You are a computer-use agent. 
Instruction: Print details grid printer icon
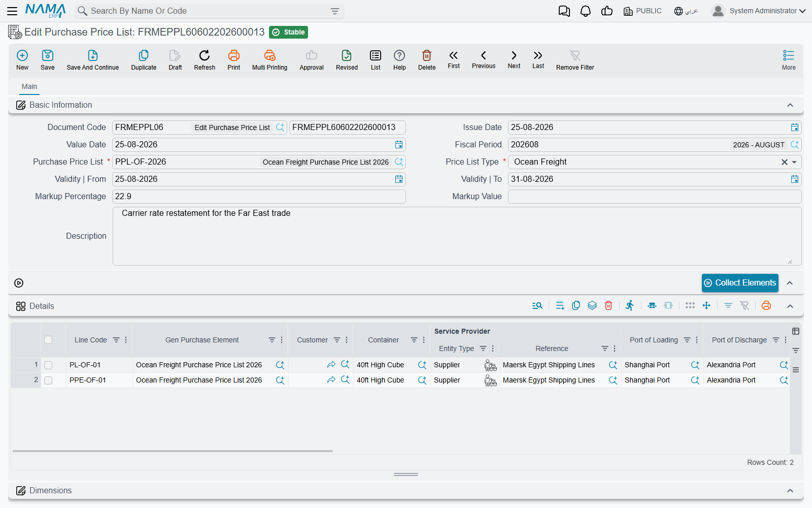pyautogui.click(x=766, y=305)
